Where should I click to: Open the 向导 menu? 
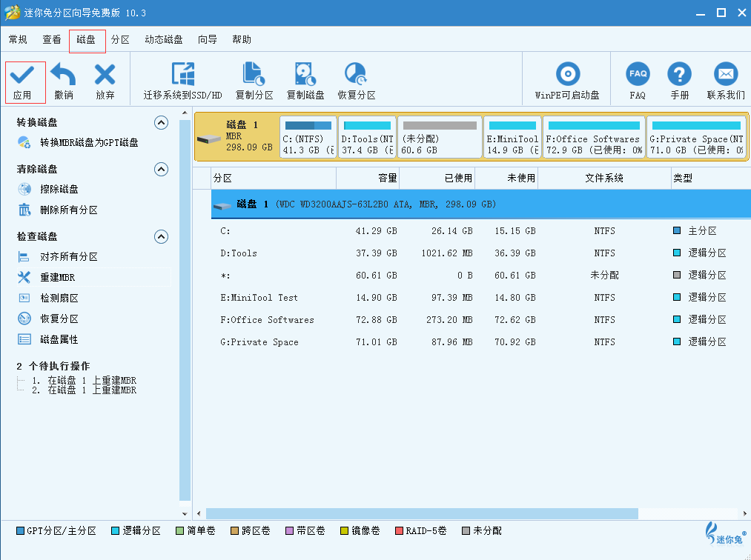(208, 40)
